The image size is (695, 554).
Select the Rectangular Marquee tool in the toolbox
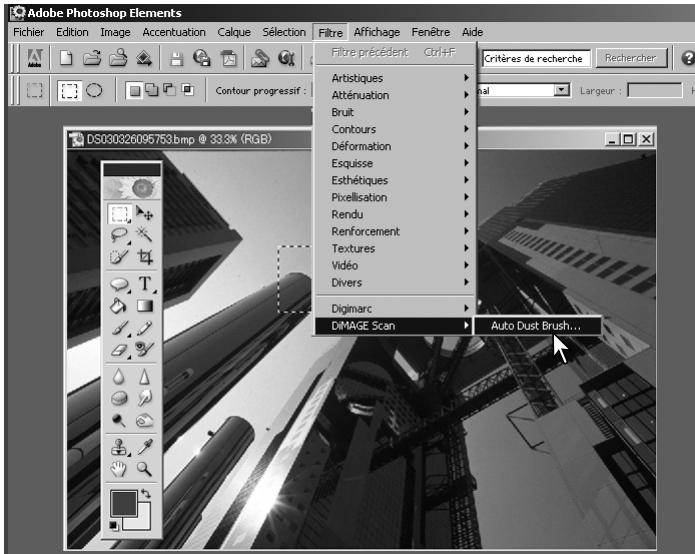click(119, 214)
